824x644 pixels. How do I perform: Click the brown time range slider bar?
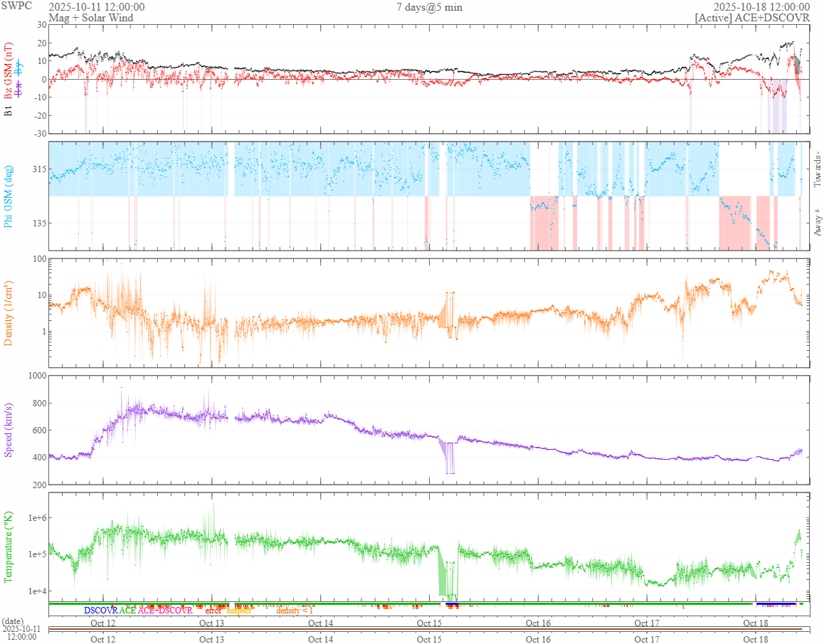pyautogui.click(x=426, y=629)
